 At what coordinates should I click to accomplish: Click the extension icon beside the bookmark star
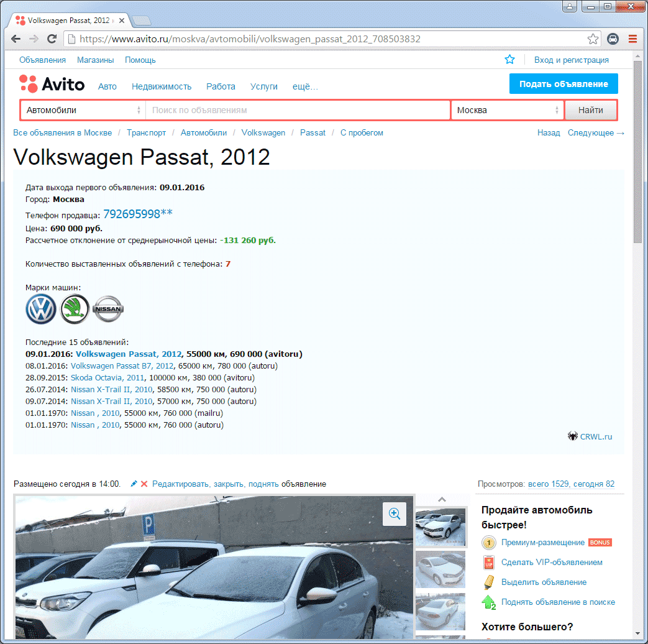(613, 39)
